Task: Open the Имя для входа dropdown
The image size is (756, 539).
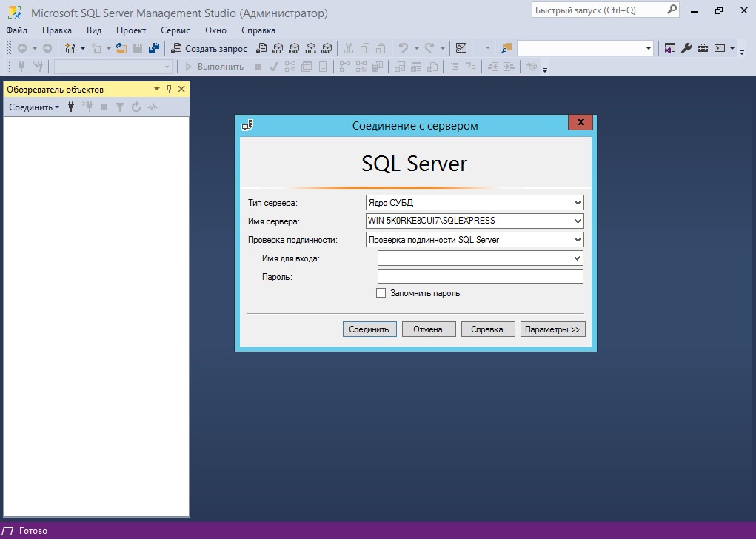Action: pos(577,258)
